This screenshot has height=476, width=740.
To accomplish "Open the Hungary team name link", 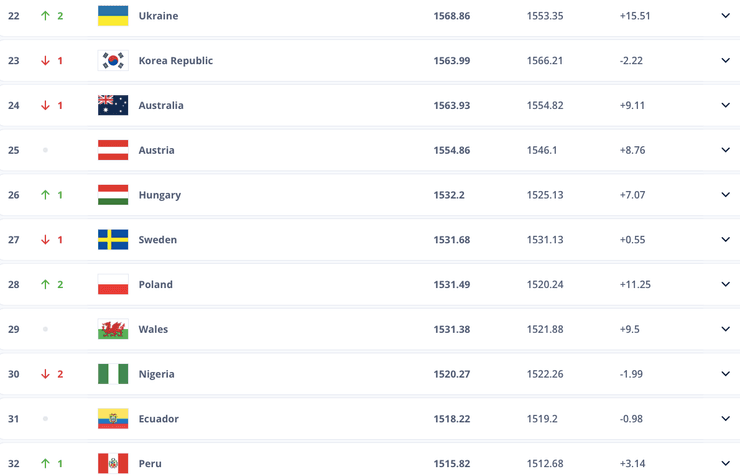I will point(159,195).
